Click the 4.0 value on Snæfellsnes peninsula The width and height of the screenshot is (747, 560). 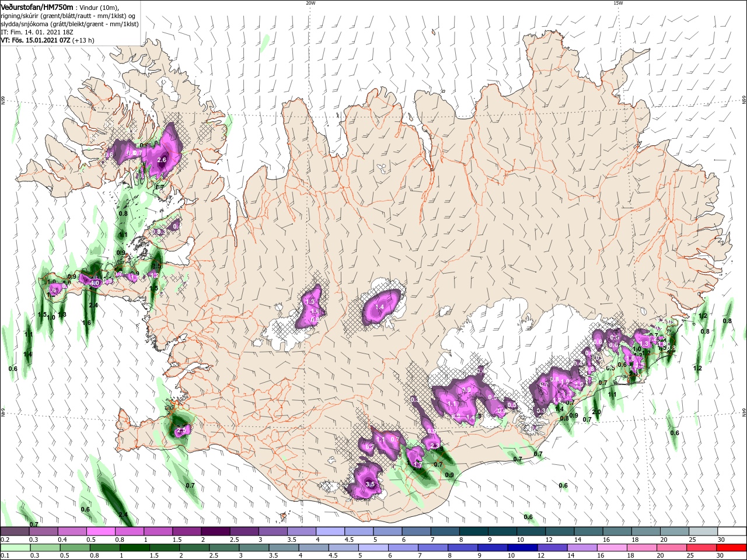pyautogui.click(x=95, y=283)
